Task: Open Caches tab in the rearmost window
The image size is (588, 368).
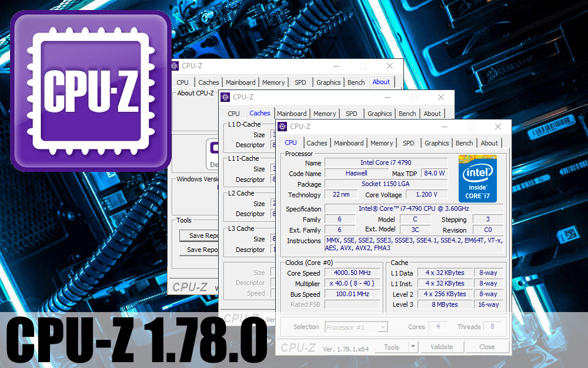Action: coord(209,82)
